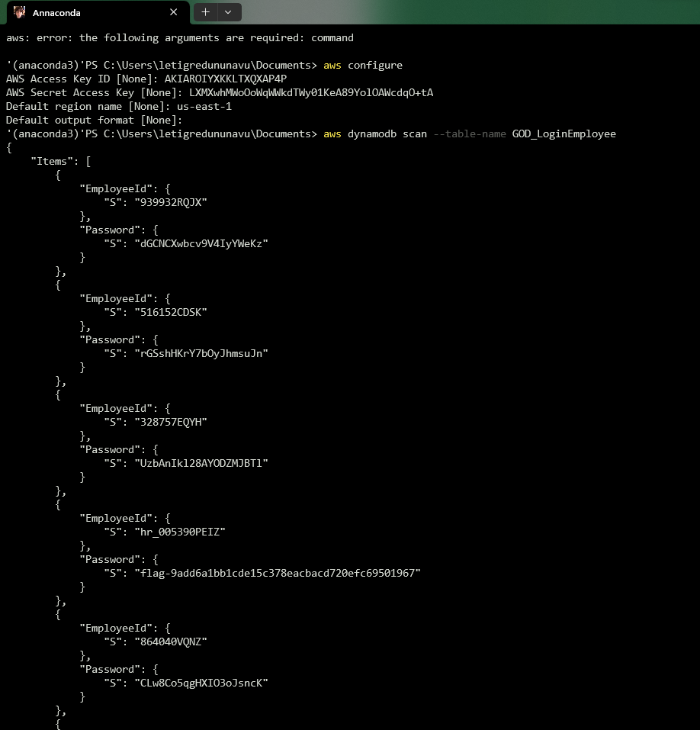Click the region value us-east-1

pyautogui.click(x=204, y=106)
